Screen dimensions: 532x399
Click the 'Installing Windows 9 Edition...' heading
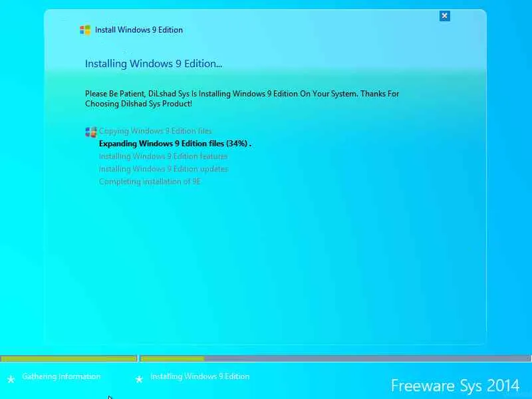click(x=154, y=63)
